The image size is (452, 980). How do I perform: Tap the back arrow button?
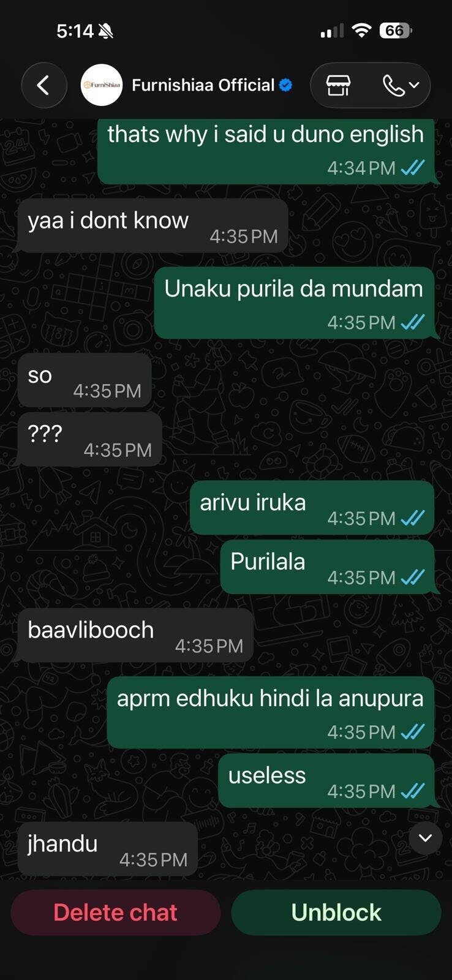(x=43, y=85)
